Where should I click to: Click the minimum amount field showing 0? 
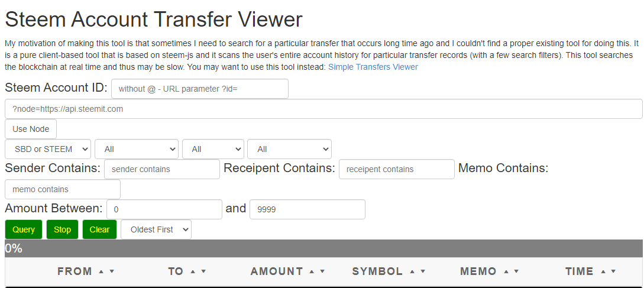tap(164, 209)
